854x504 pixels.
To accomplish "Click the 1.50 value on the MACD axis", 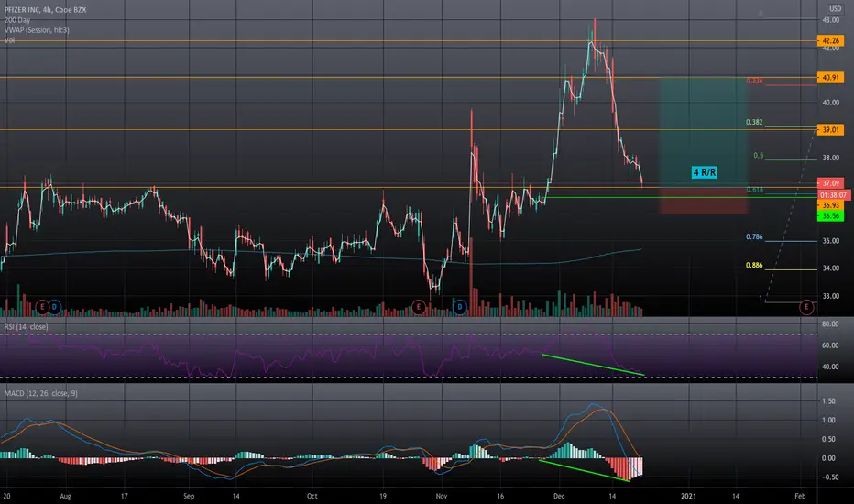I will [828, 401].
